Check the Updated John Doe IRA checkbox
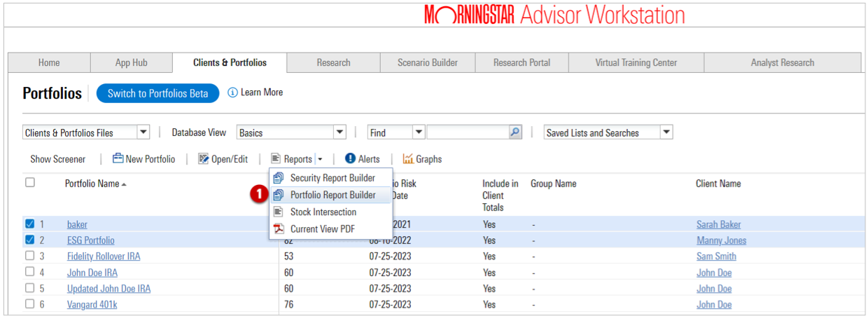Image resolution: width=868 pixels, height=316 pixels. 30,288
